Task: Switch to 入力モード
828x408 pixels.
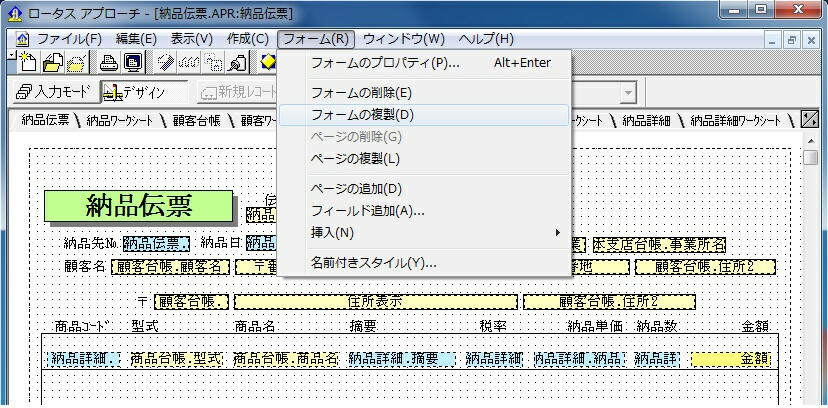Action: click(55, 92)
